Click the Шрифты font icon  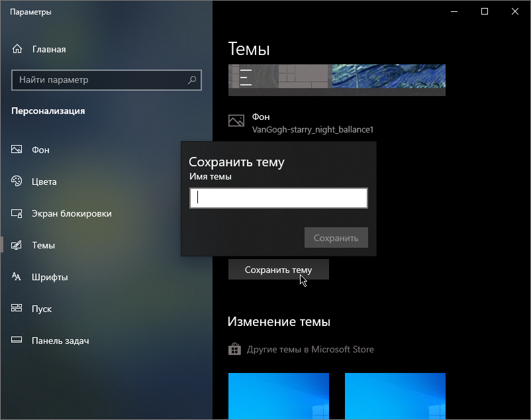coord(17,277)
